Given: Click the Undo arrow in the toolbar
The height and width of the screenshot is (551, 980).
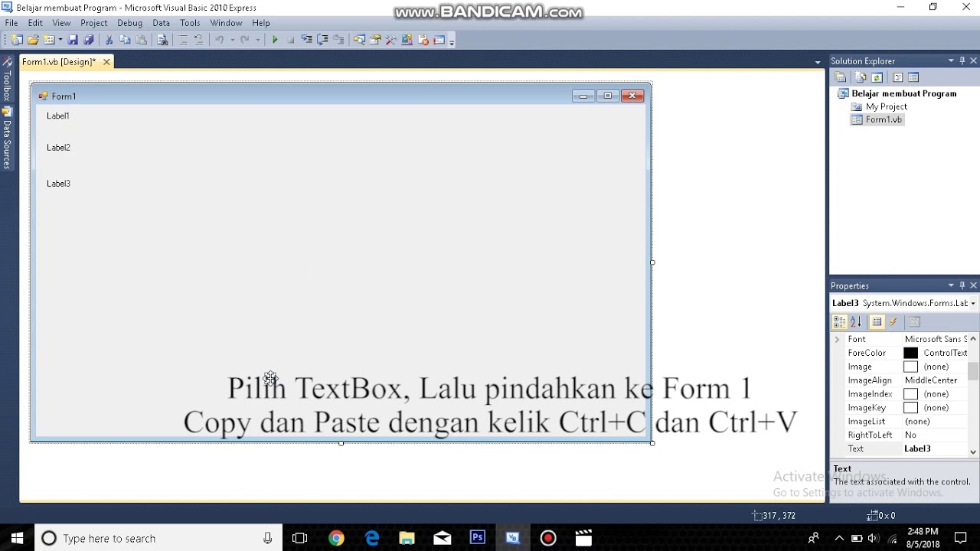Looking at the screenshot, I should [x=219, y=40].
